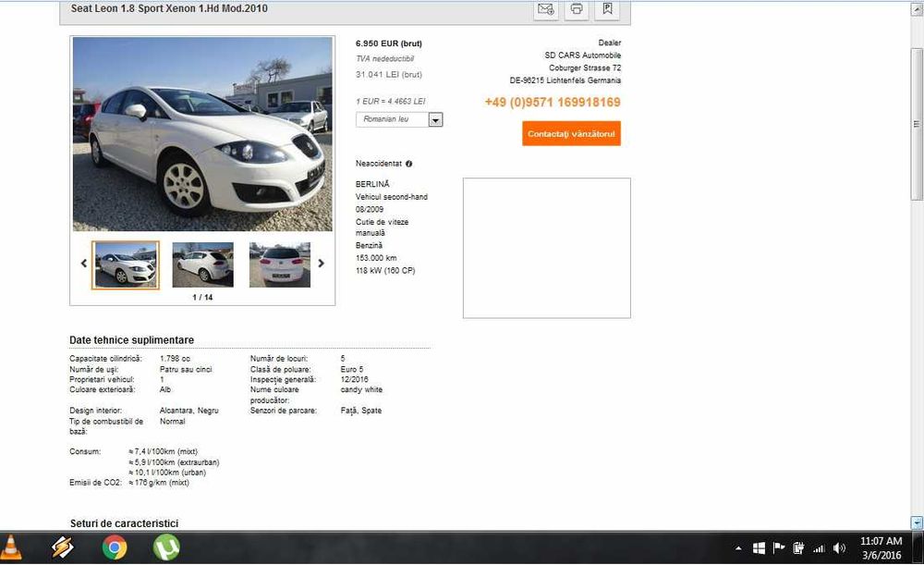Open uTorrent from the taskbar
Viewport: 924px width, 565px height.
pos(166,548)
